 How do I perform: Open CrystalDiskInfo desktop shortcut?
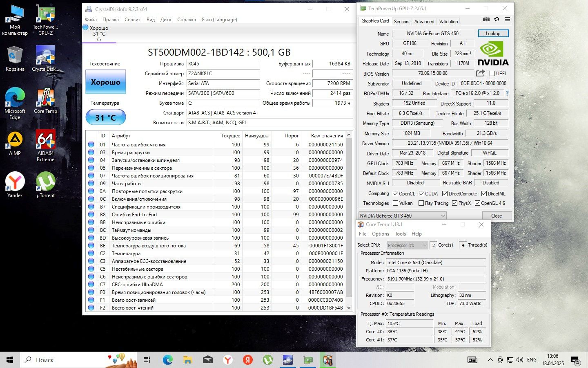tap(45, 58)
